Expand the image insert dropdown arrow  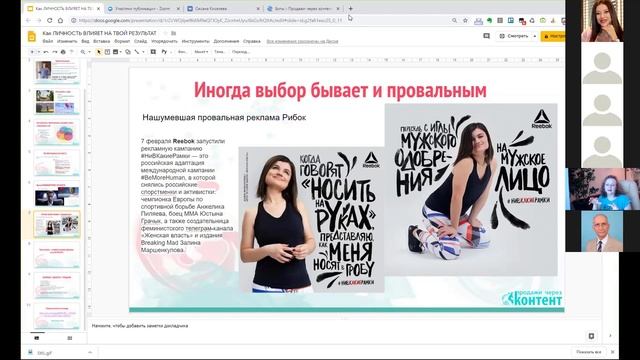coord(121,52)
